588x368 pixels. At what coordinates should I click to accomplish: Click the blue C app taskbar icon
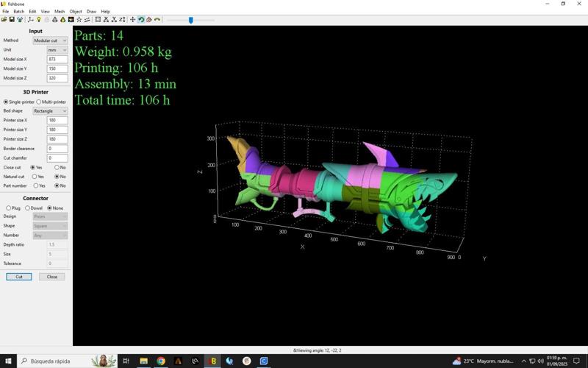tap(264, 361)
